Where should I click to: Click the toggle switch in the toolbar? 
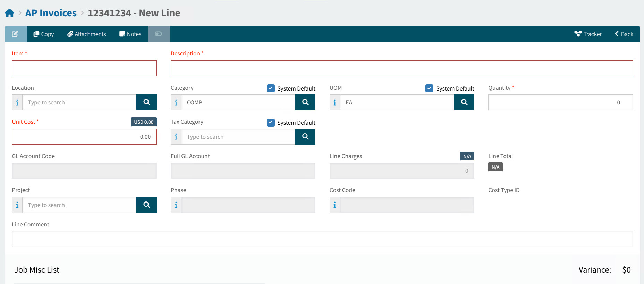(x=159, y=34)
